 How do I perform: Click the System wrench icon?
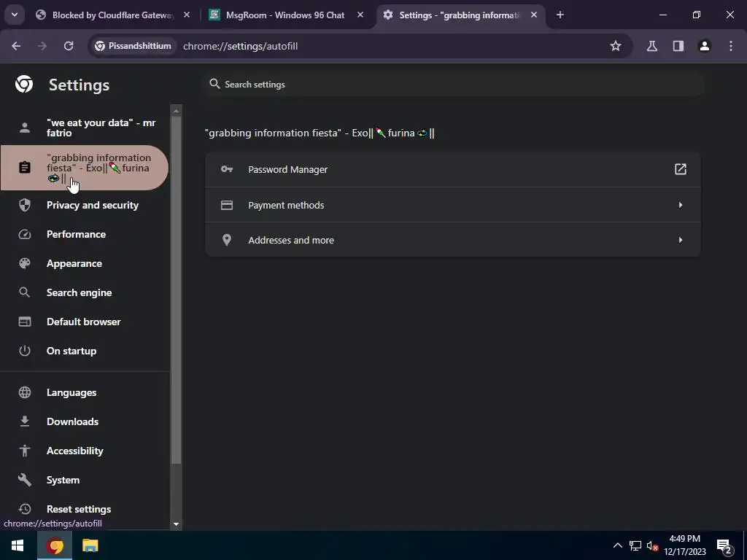25,480
